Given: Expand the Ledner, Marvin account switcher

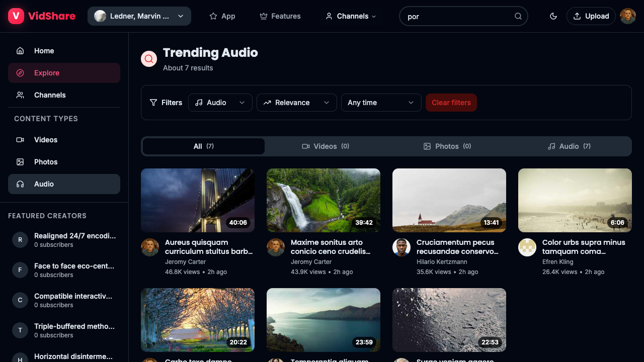Looking at the screenshot, I should [139, 16].
